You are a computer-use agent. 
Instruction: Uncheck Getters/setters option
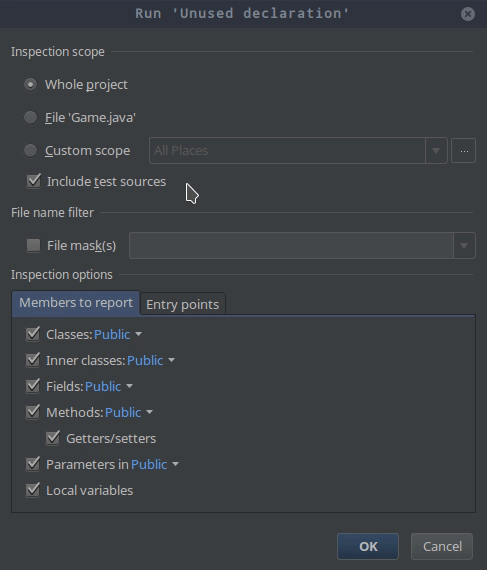click(53, 438)
